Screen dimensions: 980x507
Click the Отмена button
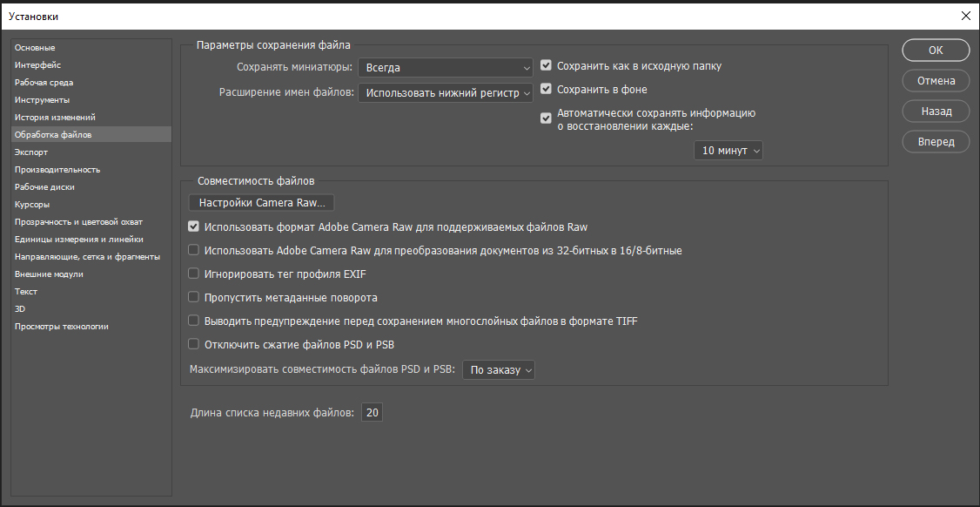[936, 81]
